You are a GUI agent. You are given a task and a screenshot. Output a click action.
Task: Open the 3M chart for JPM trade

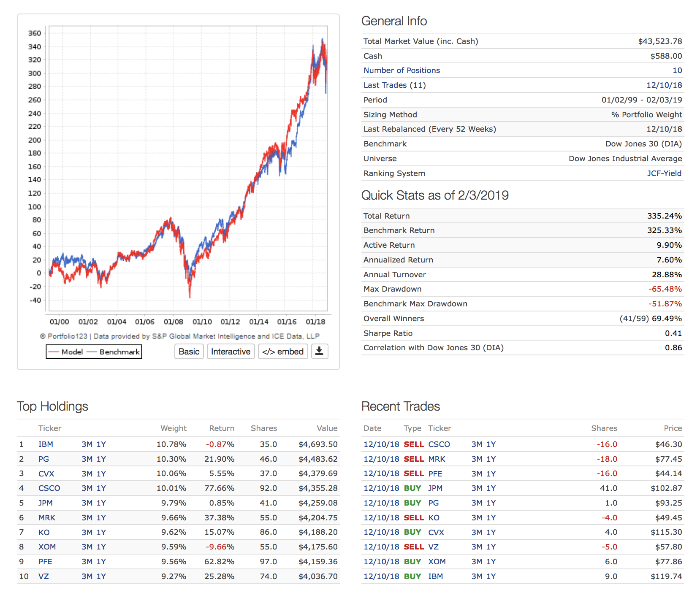tap(477, 488)
